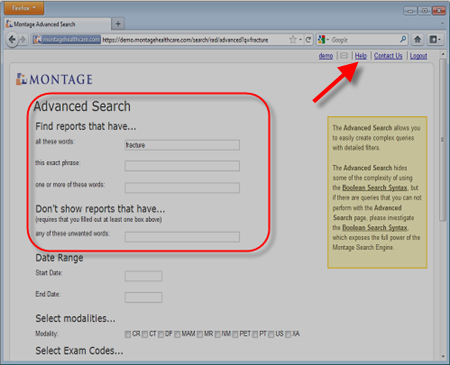
Task: Click the 'any of these unwanted words' field
Action: point(182,237)
